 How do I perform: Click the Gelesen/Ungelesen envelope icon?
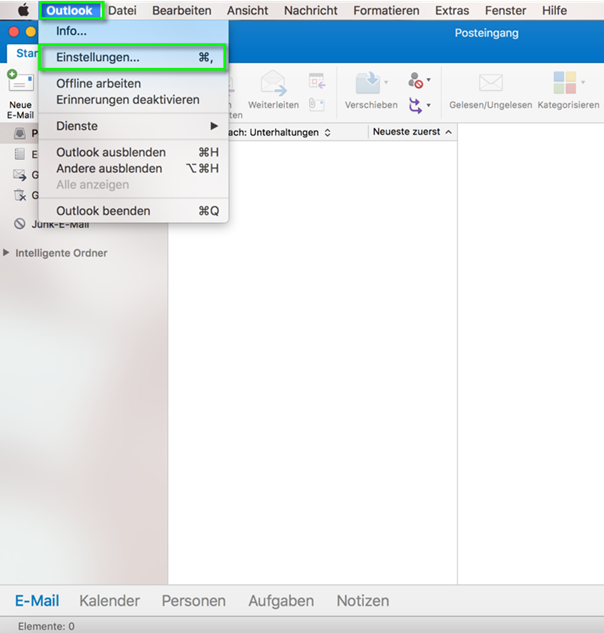tap(491, 83)
